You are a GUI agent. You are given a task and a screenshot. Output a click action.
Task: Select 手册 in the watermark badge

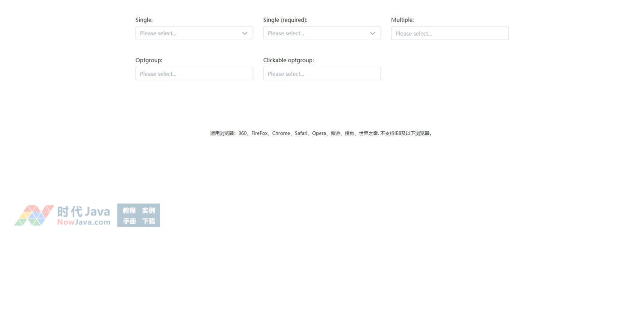point(129,221)
